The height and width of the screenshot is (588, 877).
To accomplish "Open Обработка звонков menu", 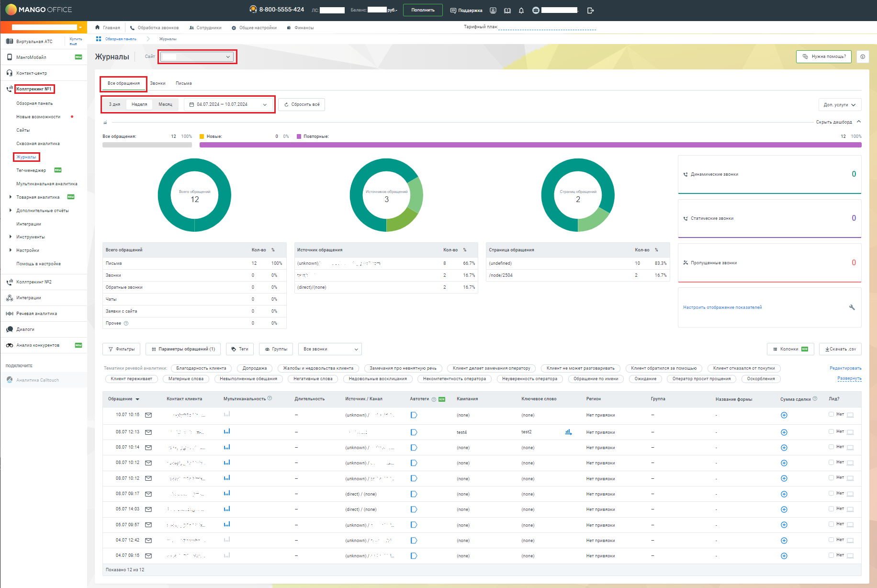I will (154, 28).
